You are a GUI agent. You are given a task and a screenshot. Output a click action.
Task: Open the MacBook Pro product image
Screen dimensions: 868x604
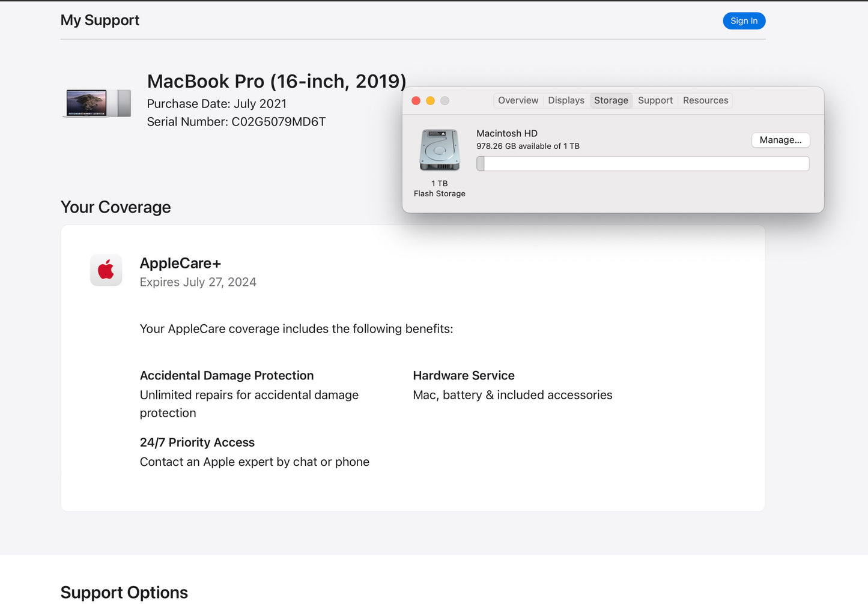98,103
